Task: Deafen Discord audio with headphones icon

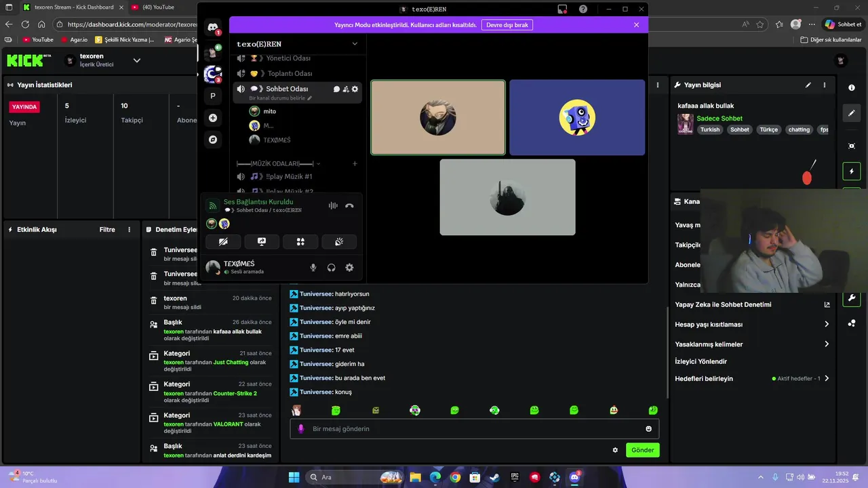Action: 331,268
